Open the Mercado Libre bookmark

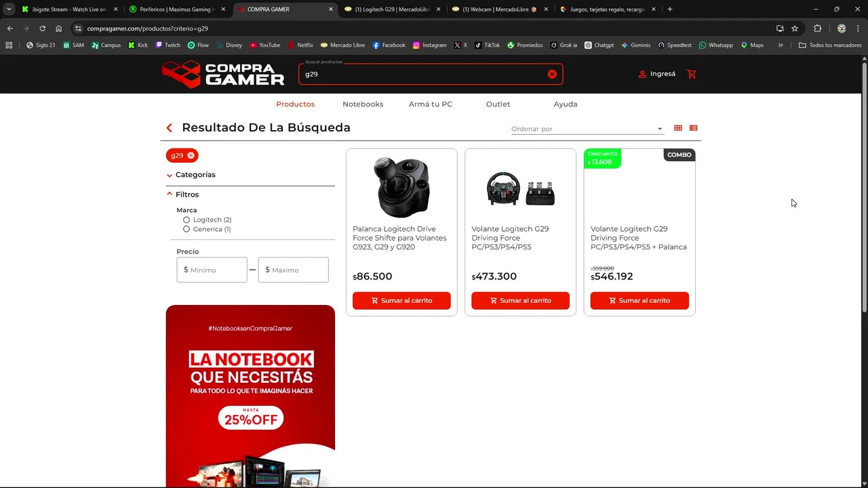(342, 45)
